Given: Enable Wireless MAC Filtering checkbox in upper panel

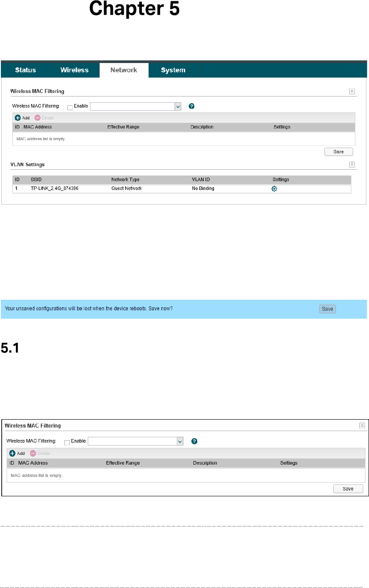Looking at the screenshot, I should (70, 107).
